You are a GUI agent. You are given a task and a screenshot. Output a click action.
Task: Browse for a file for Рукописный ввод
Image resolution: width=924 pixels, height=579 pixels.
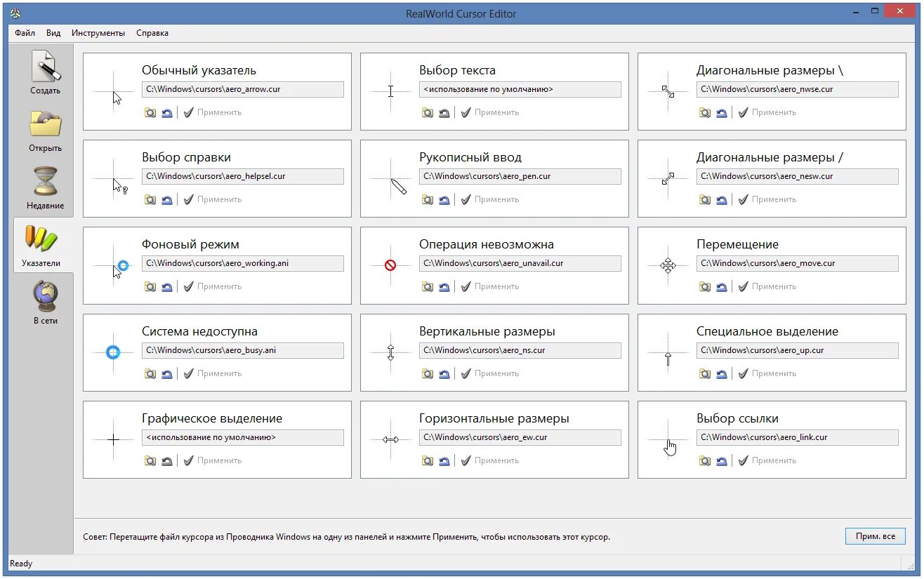point(428,199)
